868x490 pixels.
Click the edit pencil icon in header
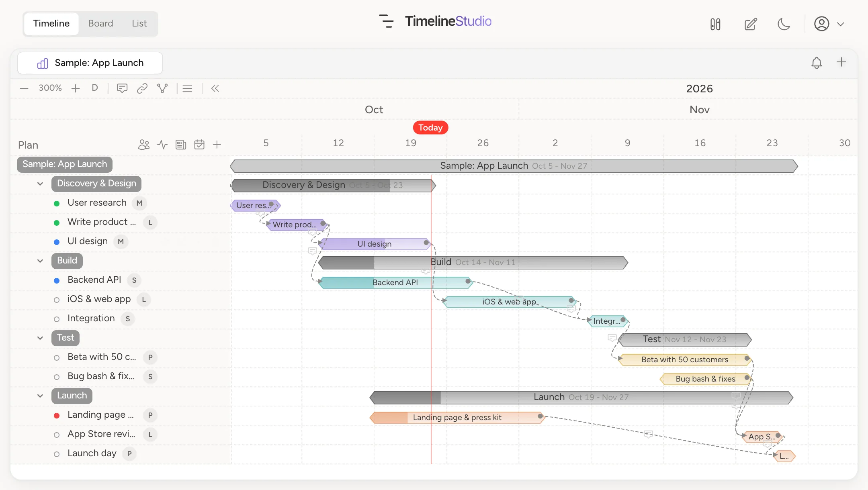[x=751, y=24]
